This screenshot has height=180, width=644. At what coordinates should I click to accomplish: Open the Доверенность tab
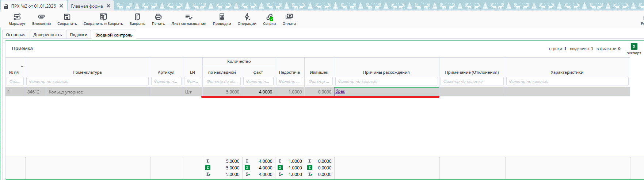47,35
